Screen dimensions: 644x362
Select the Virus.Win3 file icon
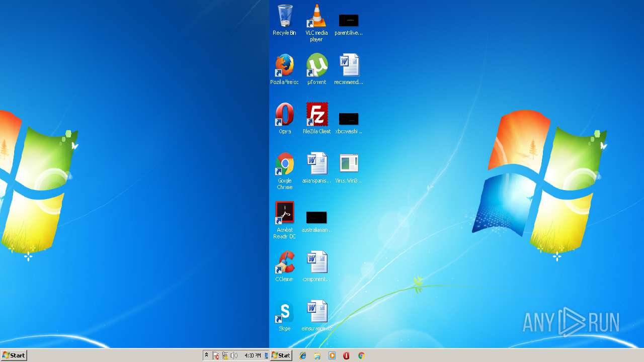point(349,168)
